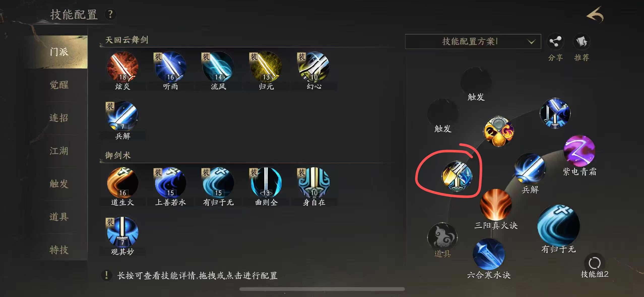Switch skill group with 技能组2 toggle

(x=595, y=263)
